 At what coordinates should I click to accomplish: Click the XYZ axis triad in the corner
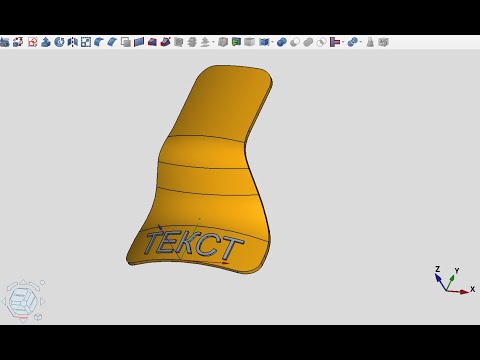pyautogui.click(x=454, y=280)
